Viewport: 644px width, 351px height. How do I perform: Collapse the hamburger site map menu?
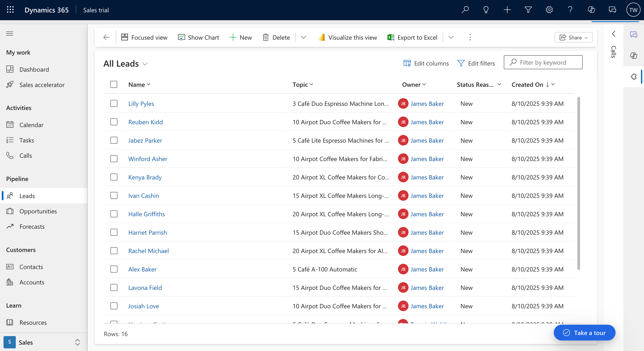9,34
